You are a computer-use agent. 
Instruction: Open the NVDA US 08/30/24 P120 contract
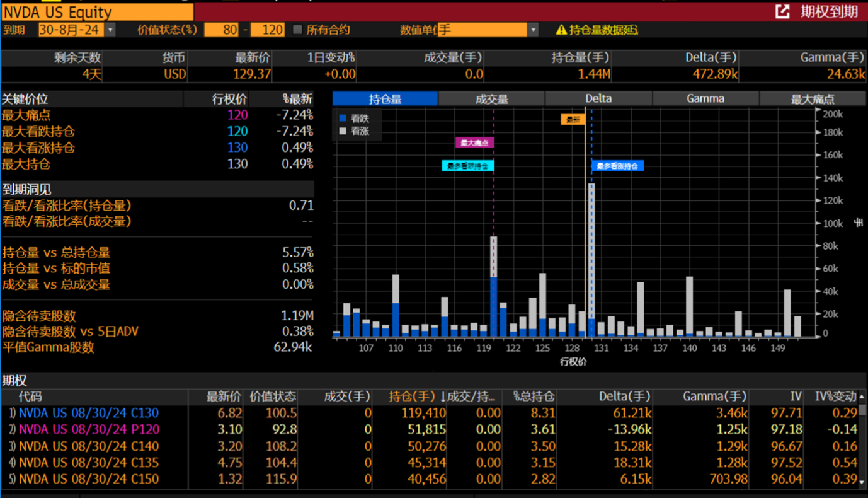tap(88, 429)
